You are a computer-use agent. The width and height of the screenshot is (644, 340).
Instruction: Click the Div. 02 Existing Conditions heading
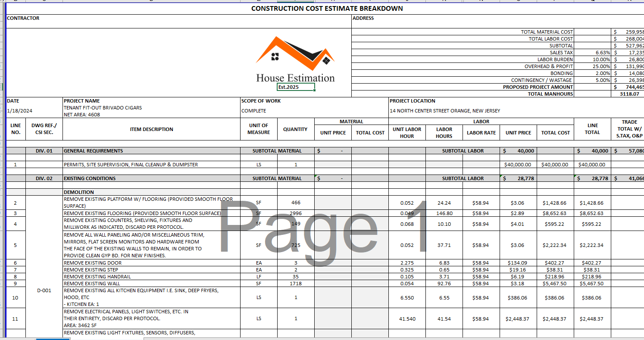(x=90, y=178)
